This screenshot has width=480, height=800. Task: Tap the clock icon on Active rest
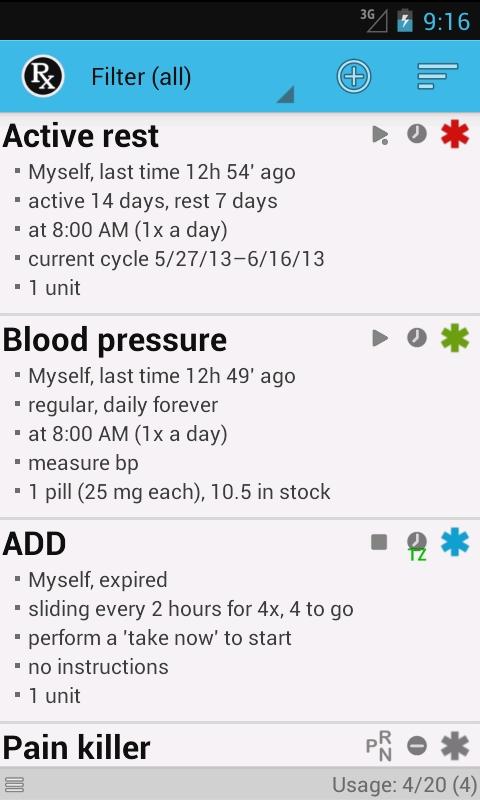417,134
